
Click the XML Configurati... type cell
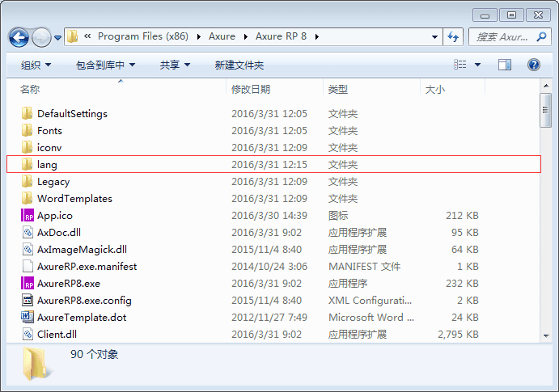pos(370,301)
